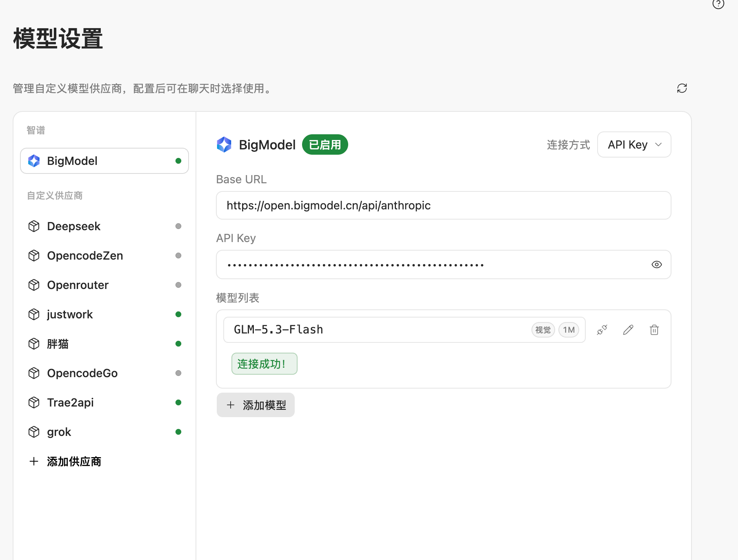
Task: Click the Trae2api cube icon
Action: tap(34, 402)
